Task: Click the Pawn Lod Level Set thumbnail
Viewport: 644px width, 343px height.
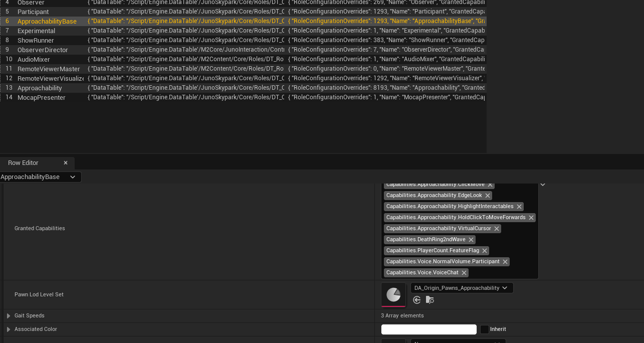Action: pyautogui.click(x=393, y=294)
